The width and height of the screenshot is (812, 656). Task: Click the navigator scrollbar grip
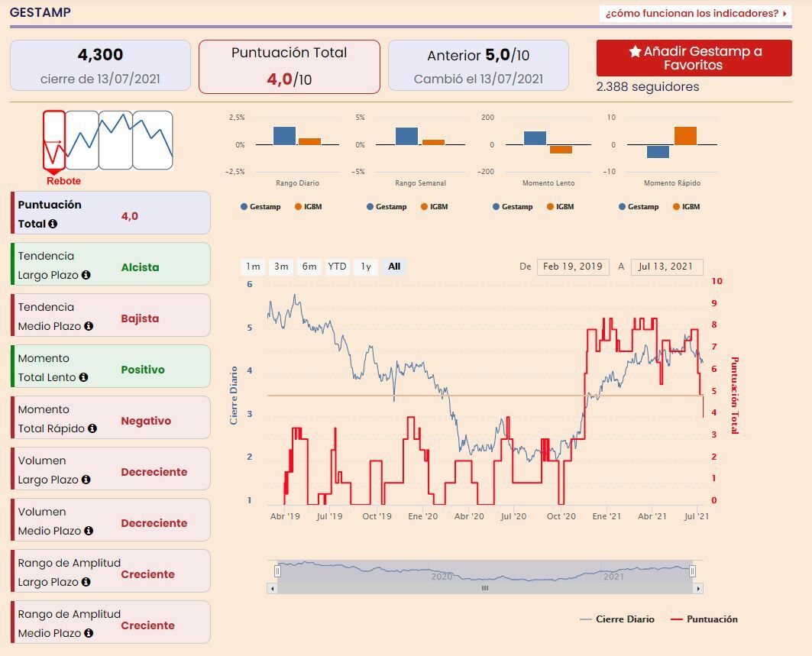tap(485, 588)
